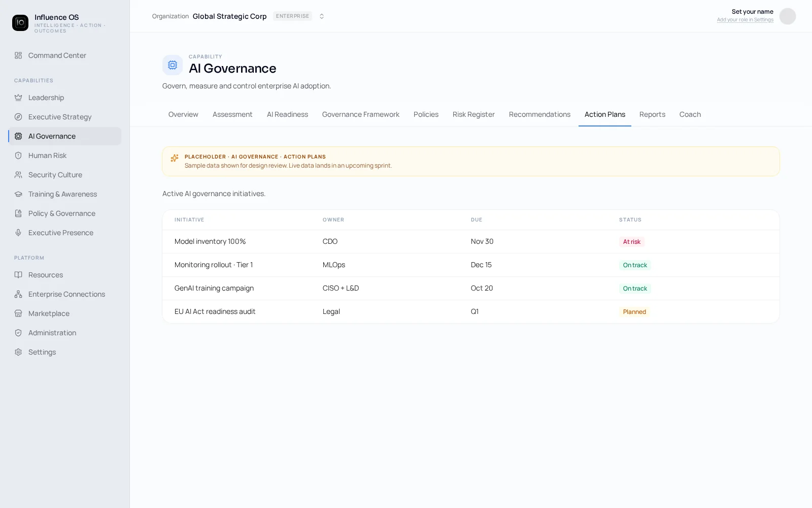Click the 'MLOps' owner cell

334,265
